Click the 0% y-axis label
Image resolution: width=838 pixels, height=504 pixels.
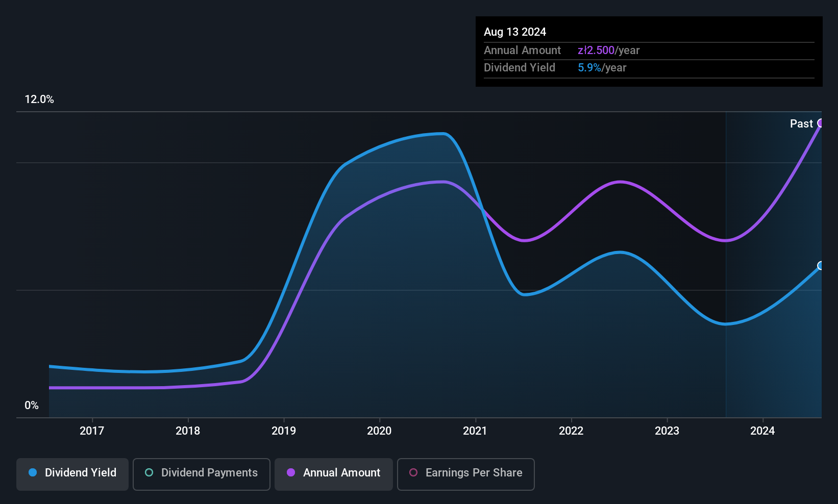point(32,406)
